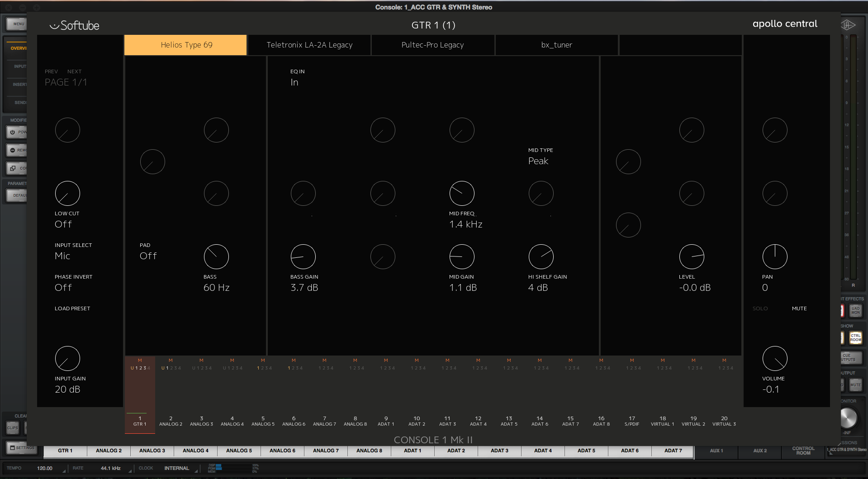868x479 pixels.
Task: Show the CTRL ROOM view
Action: point(855,337)
